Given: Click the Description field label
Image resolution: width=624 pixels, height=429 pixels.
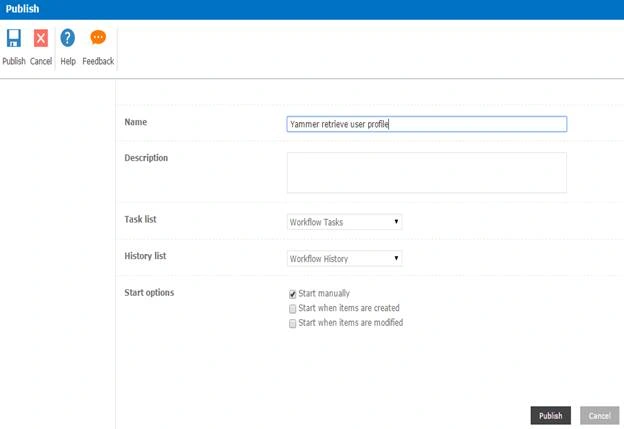Looking at the screenshot, I should 146,158.
